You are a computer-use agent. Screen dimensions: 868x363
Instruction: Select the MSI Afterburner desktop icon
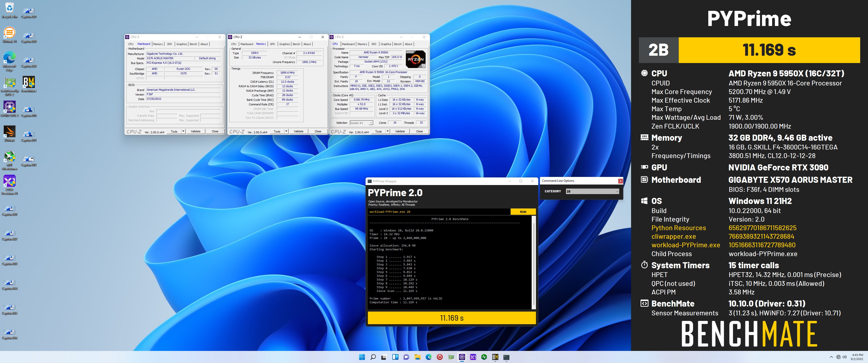(9, 160)
